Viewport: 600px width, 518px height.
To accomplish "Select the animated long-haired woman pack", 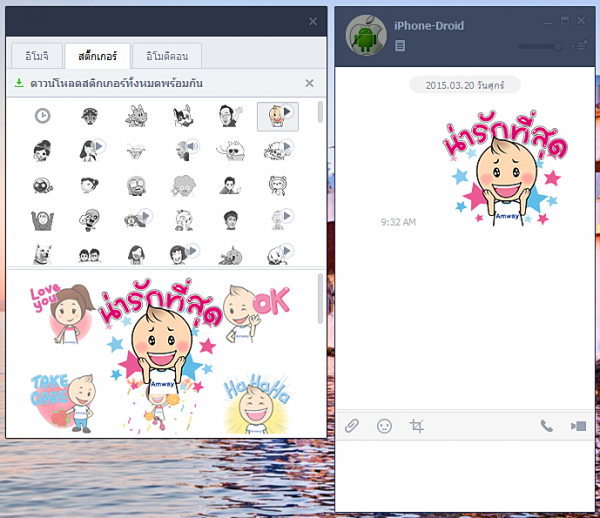I will [x=91, y=150].
